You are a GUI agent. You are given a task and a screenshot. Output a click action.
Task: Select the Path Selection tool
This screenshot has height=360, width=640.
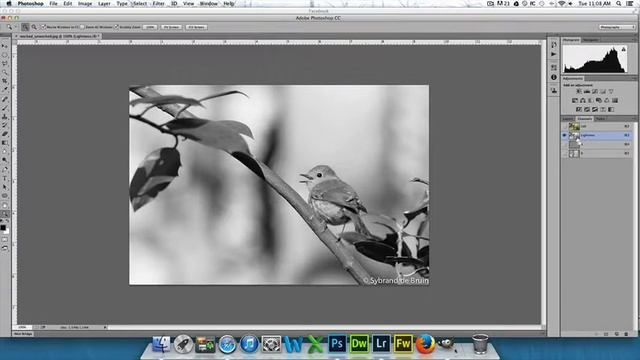pyautogui.click(x=5, y=187)
